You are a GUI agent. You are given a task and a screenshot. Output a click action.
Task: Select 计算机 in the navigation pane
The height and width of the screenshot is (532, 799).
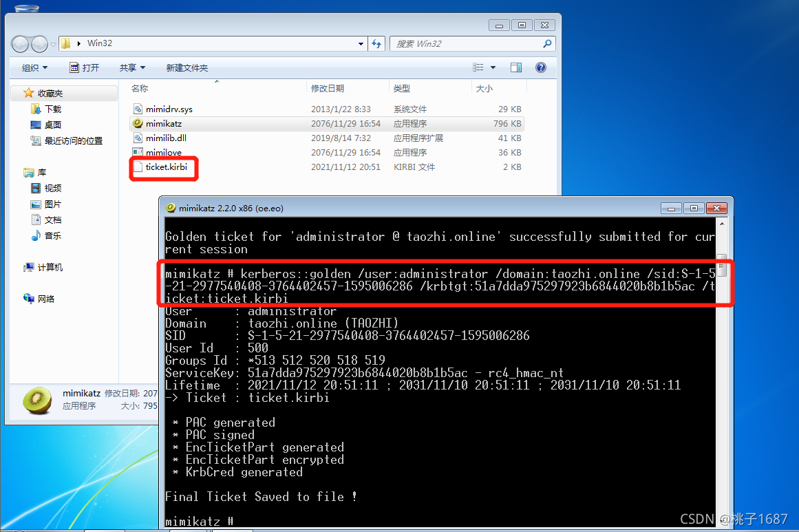click(50, 268)
